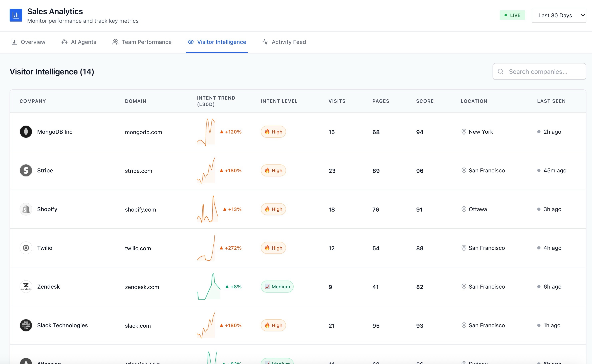Click the LIVE status badge

512,15
